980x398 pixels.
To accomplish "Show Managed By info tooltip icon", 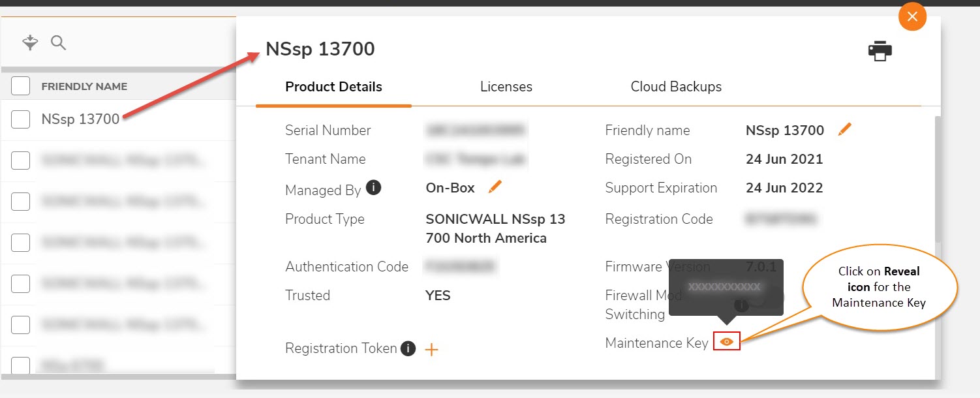I will coord(373,188).
